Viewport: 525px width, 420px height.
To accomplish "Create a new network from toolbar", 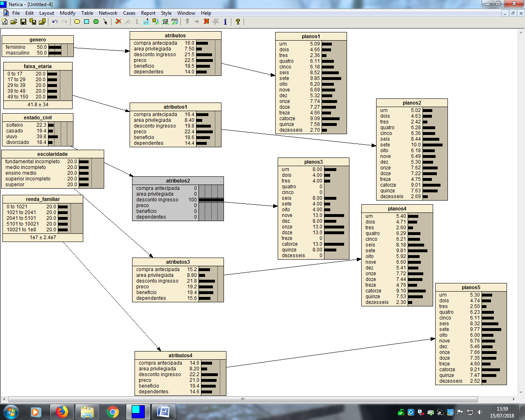I will [5, 22].
